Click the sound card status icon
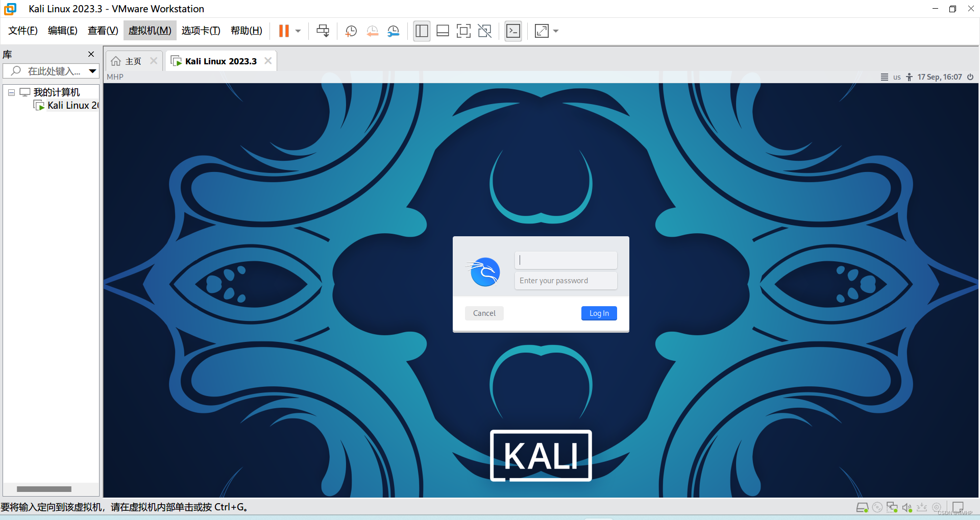This screenshot has height=520, width=980. tap(906, 507)
